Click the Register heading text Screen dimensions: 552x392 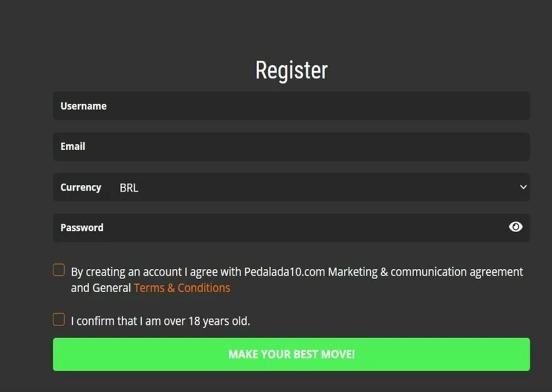point(291,70)
